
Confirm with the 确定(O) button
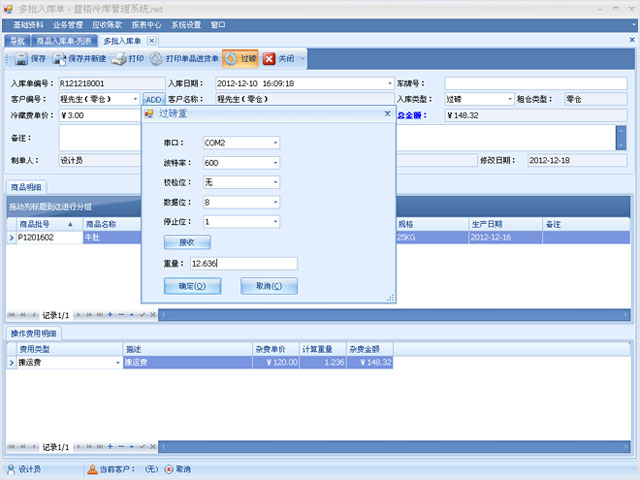(x=192, y=286)
